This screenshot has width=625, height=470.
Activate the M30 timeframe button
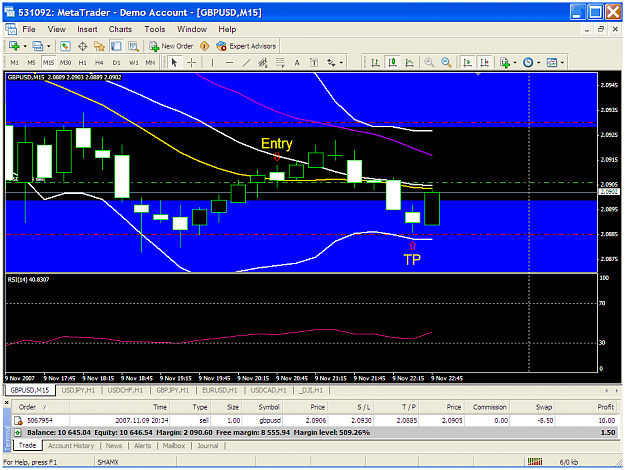coord(65,63)
